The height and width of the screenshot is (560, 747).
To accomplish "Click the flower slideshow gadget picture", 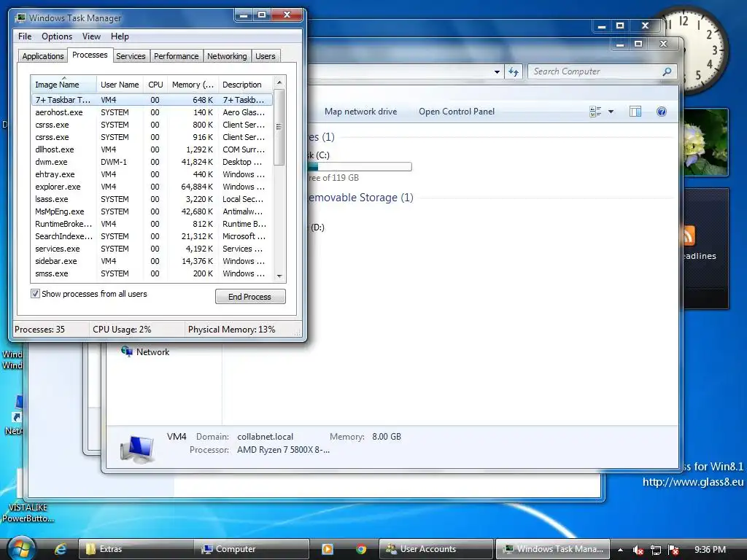I will click(x=705, y=141).
